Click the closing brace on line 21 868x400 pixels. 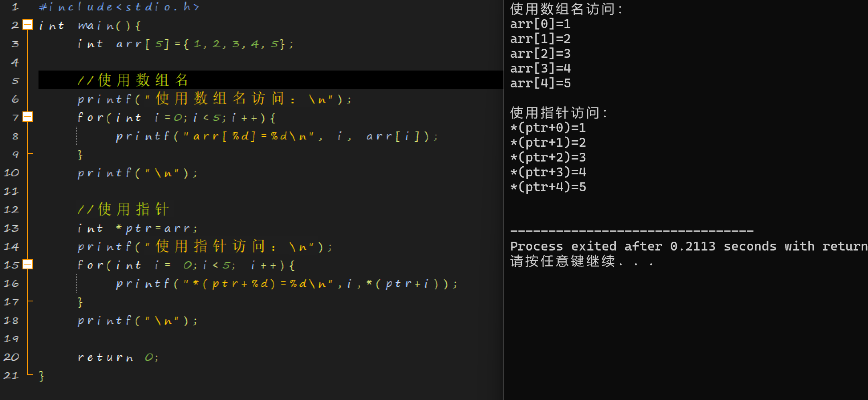(42, 376)
